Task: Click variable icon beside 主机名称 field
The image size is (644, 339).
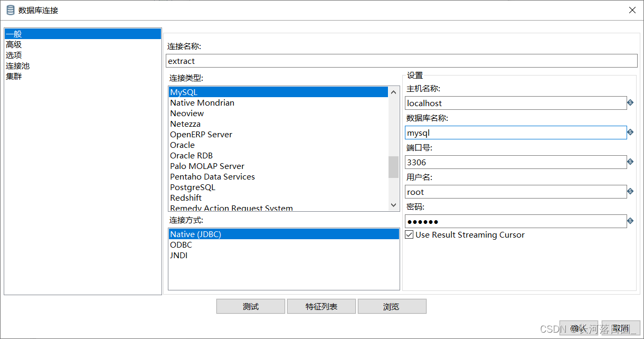Action: (630, 102)
